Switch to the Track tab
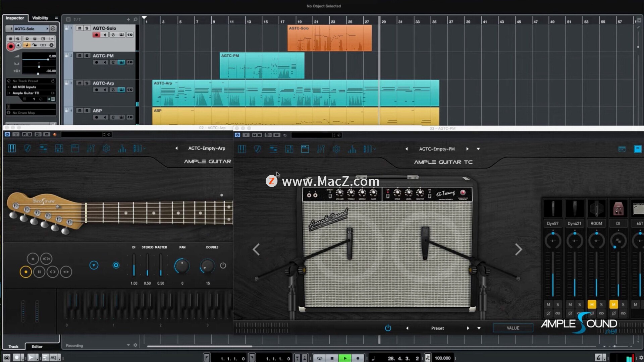This screenshot has width=644, height=362. pos(13,347)
